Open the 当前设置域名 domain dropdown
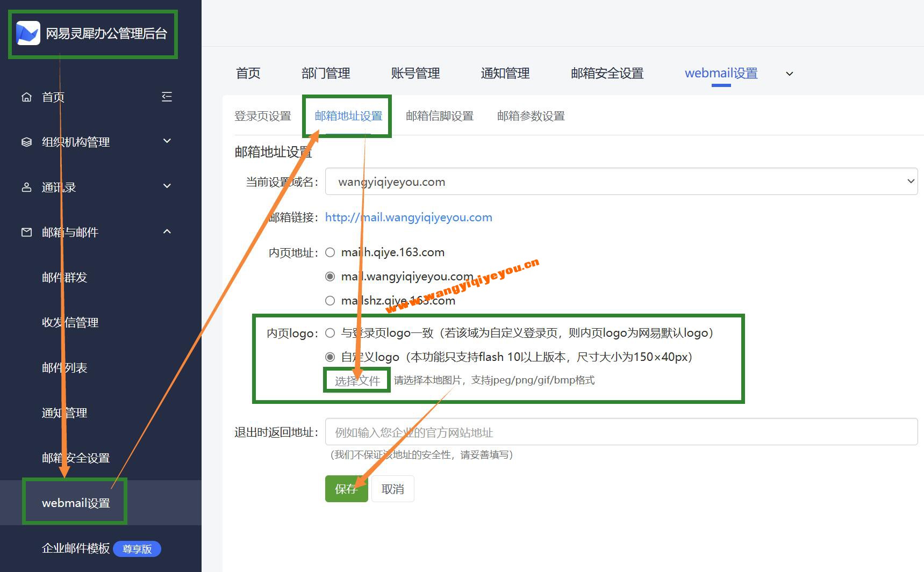 pos(621,182)
